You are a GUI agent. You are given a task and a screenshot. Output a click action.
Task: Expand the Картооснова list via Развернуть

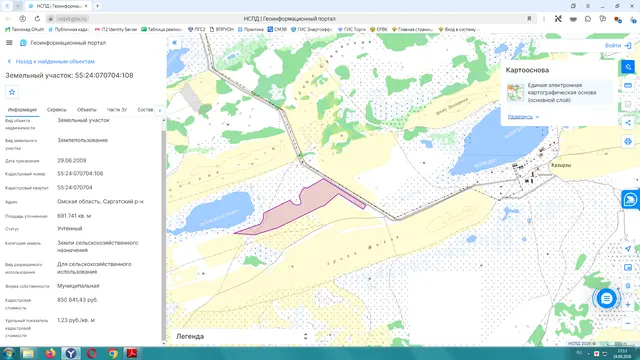point(523,117)
